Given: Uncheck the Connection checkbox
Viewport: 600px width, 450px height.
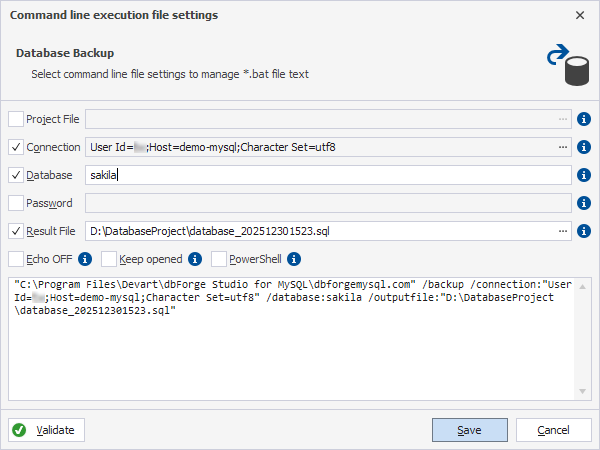Looking at the screenshot, I should point(16,147).
